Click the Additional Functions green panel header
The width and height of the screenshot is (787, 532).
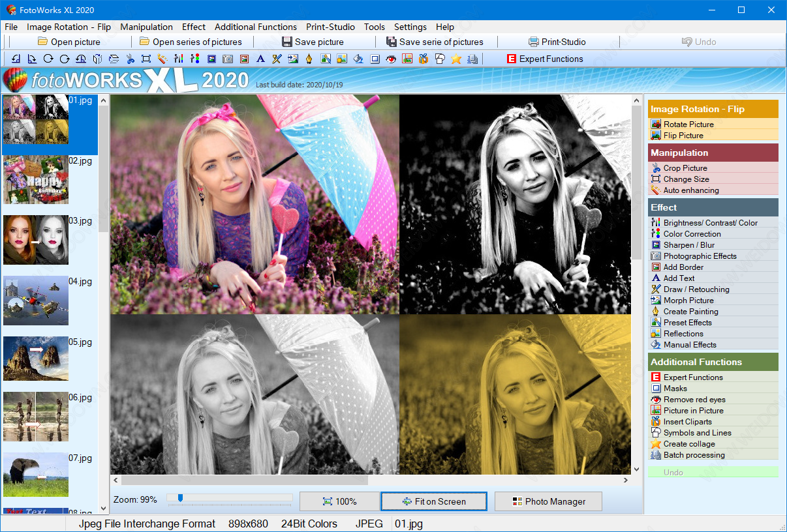click(x=713, y=362)
